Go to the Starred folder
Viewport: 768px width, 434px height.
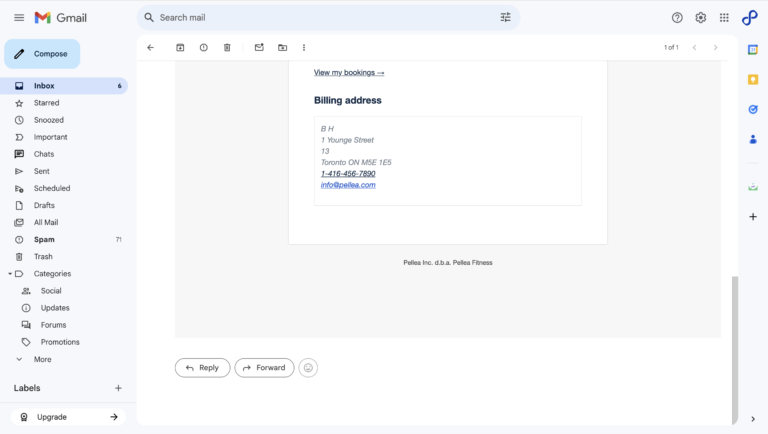(x=46, y=103)
